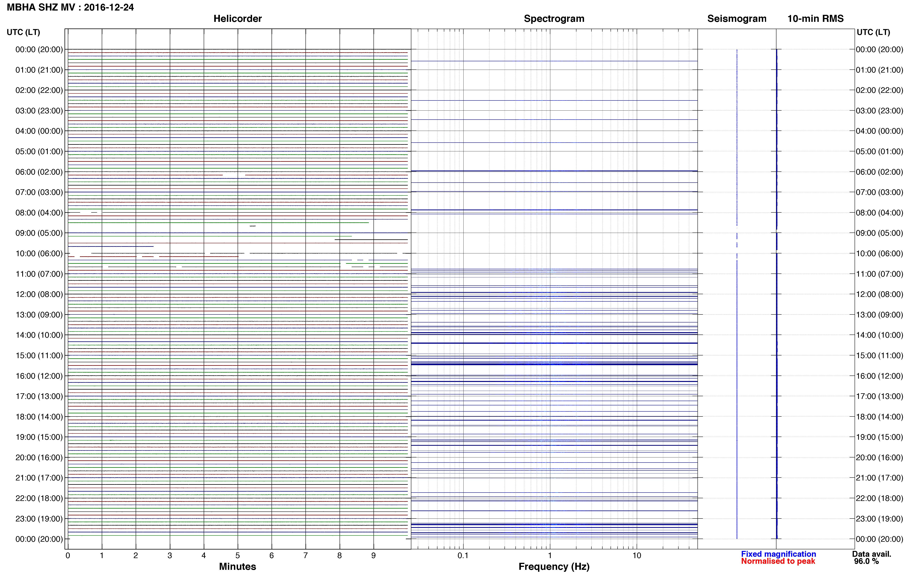
Task: Click the "0" tick on Minutes axis
Action: point(68,555)
